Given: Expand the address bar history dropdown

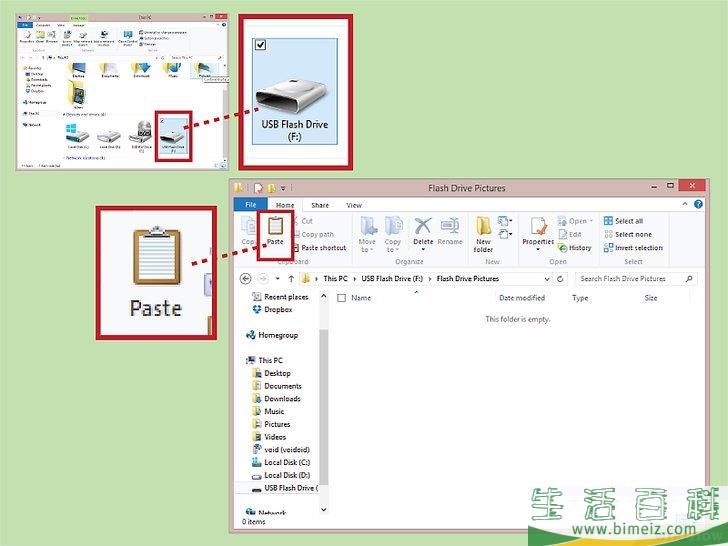Looking at the screenshot, I should pyautogui.click(x=553, y=279).
